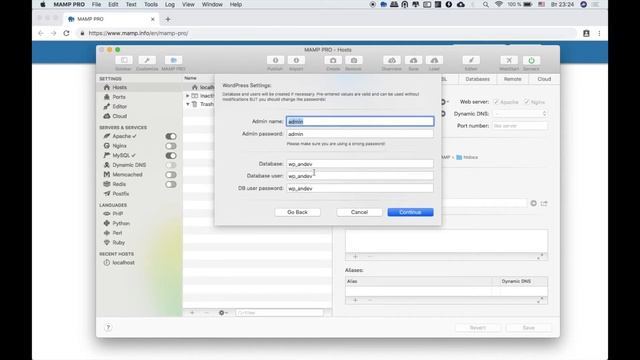Click the help question mark button

tap(108, 327)
